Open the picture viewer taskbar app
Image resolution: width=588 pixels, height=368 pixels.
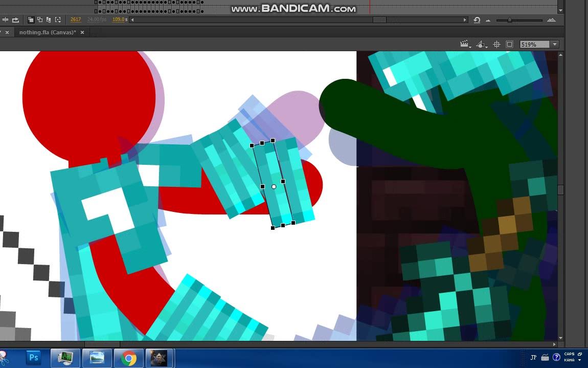click(x=97, y=358)
